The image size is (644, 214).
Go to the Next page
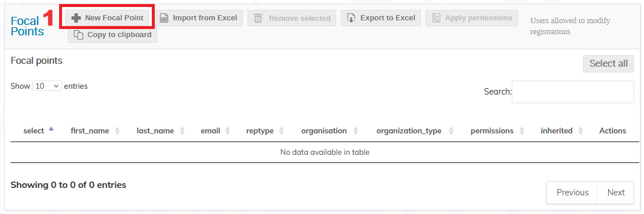pos(616,193)
